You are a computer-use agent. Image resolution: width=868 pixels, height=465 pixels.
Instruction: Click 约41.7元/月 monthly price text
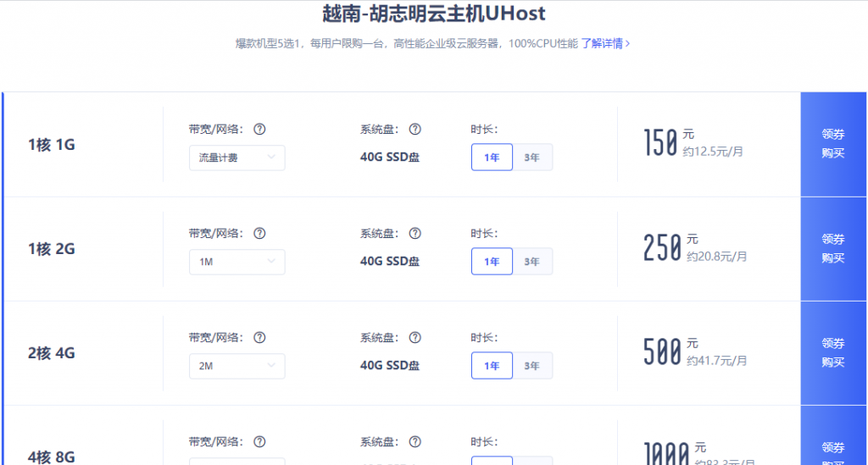pyautogui.click(x=717, y=361)
